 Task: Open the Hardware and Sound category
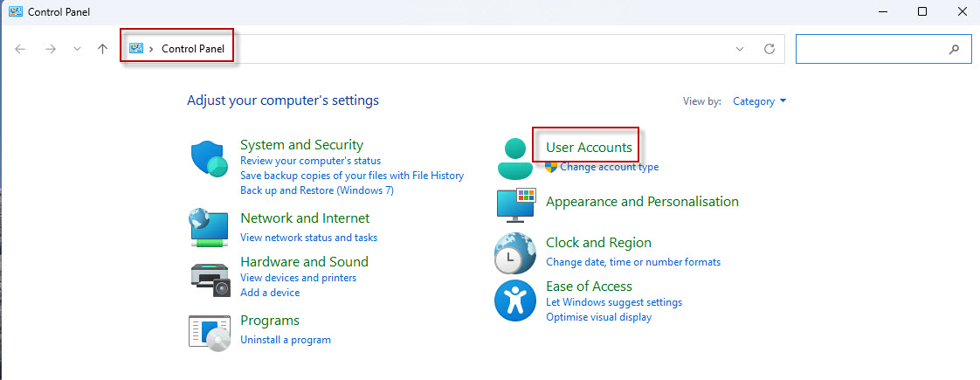pos(304,261)
